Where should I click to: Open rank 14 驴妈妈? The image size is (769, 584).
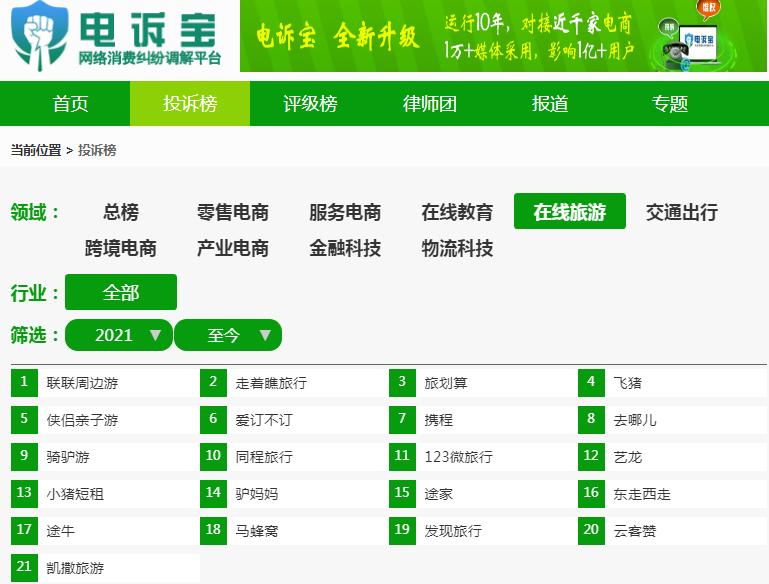[294, 494]
